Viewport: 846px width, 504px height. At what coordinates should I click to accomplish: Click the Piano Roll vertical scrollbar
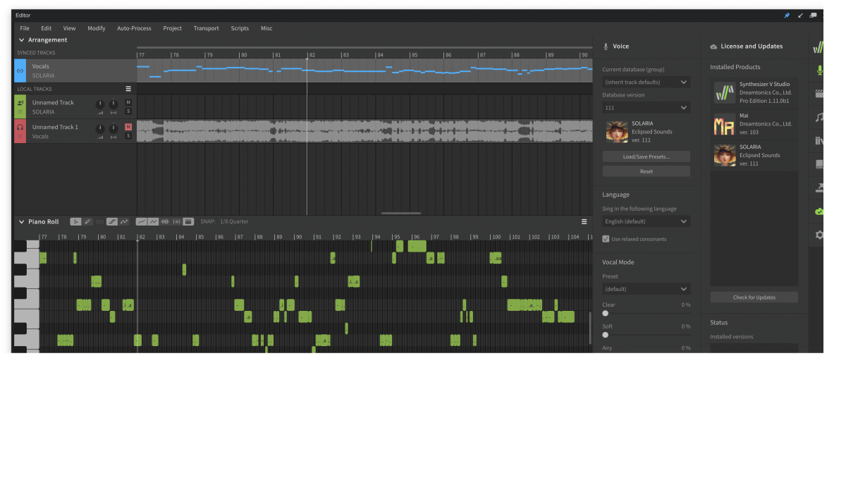tap(590, 328)
